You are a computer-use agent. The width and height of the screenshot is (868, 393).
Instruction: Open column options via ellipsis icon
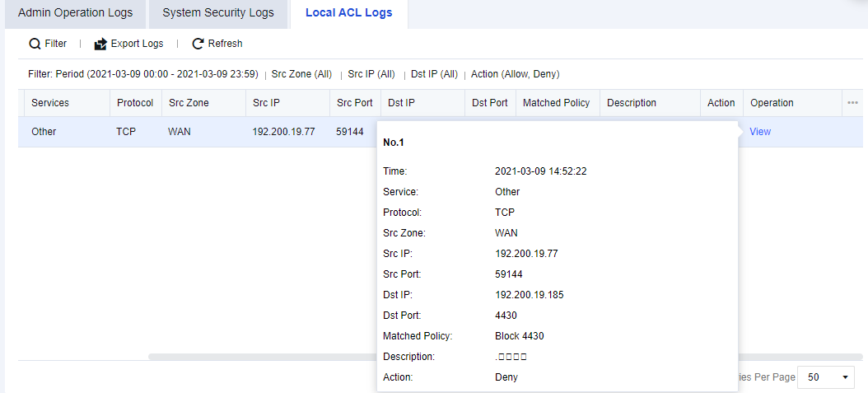point(852,103)
